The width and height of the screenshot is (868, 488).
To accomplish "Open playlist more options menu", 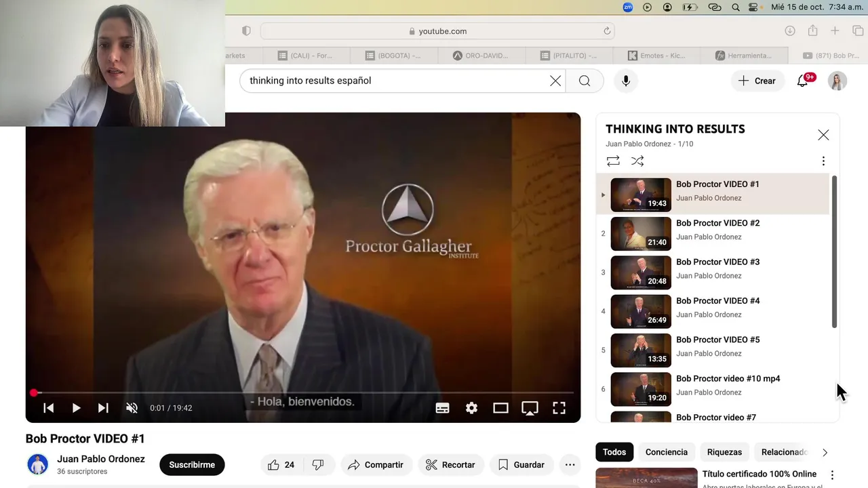I will [x=823, y=161].
